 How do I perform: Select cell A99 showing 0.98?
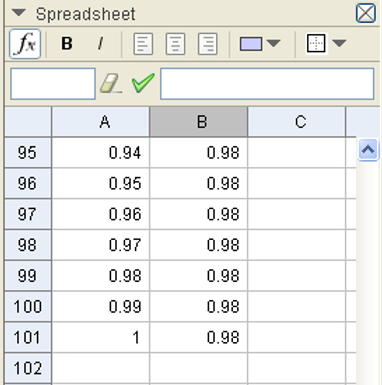(x=101, y=276)
